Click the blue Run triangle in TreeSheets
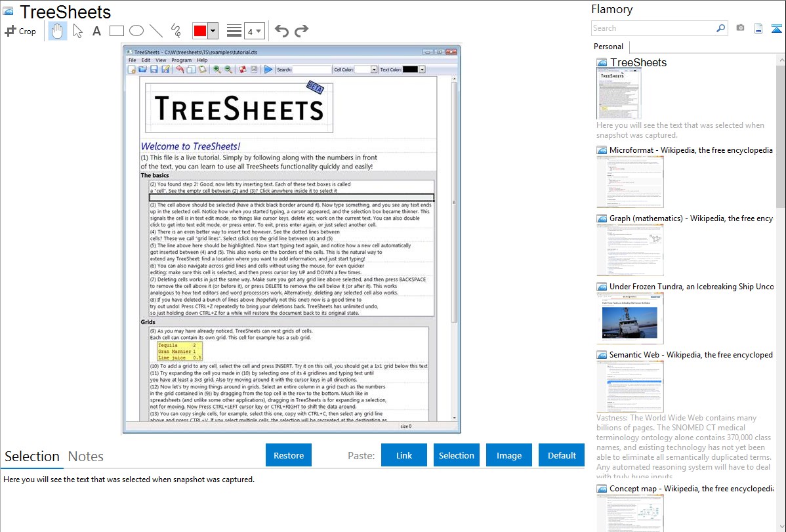Viewport: 786px width, 532px height. pyautogui.click(x=268, y=70)
